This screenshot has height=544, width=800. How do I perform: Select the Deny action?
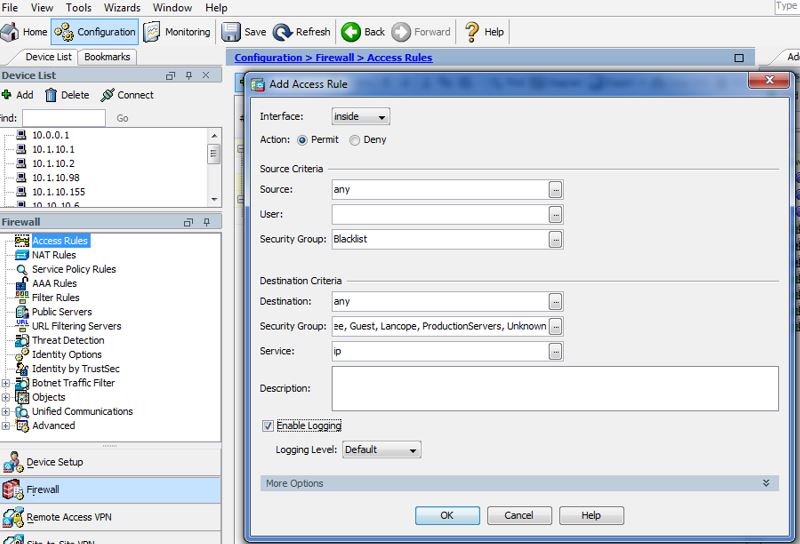[354, 140]
